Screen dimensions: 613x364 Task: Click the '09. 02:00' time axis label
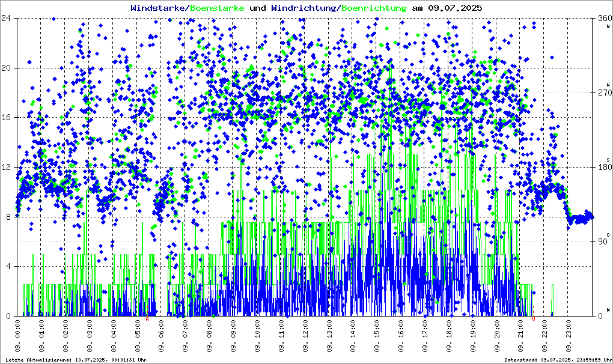pos(66,336)
